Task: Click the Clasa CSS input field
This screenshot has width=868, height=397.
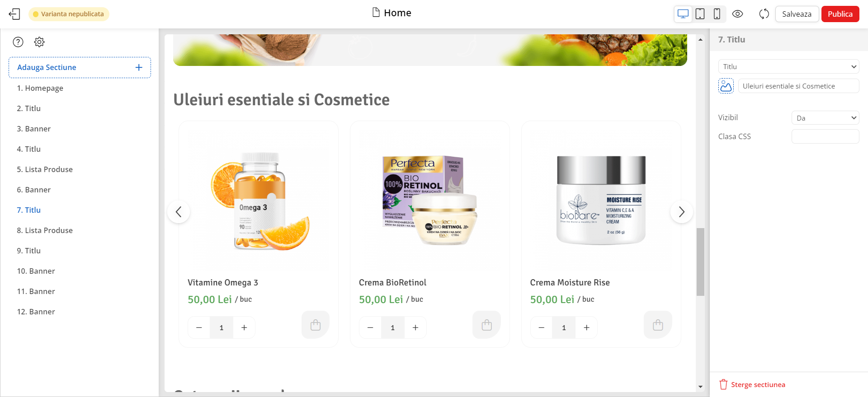Action: pyautogui.click(x=825, y=136)
